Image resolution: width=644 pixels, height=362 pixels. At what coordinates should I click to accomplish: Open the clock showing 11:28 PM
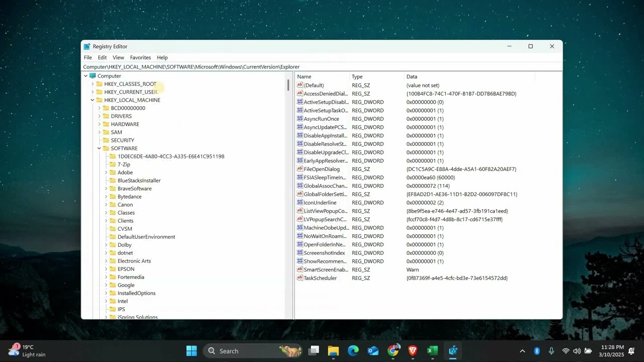coord(611,350)
